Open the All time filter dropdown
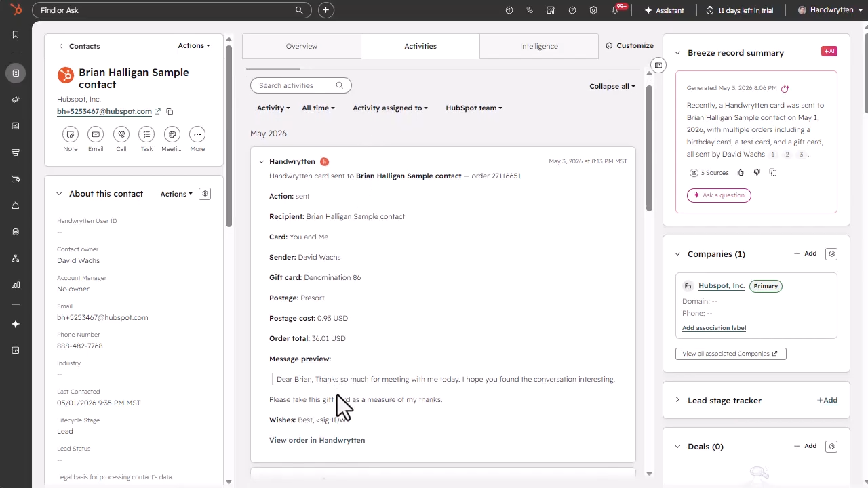The height and width of the screenshot is (488, 868). 318,108
